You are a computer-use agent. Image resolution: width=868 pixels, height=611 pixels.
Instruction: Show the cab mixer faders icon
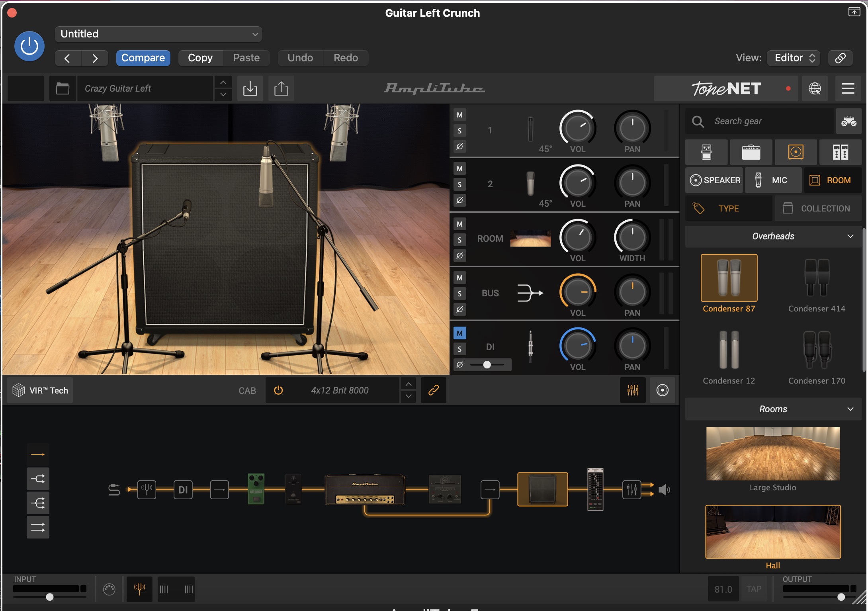pos(633,390)
